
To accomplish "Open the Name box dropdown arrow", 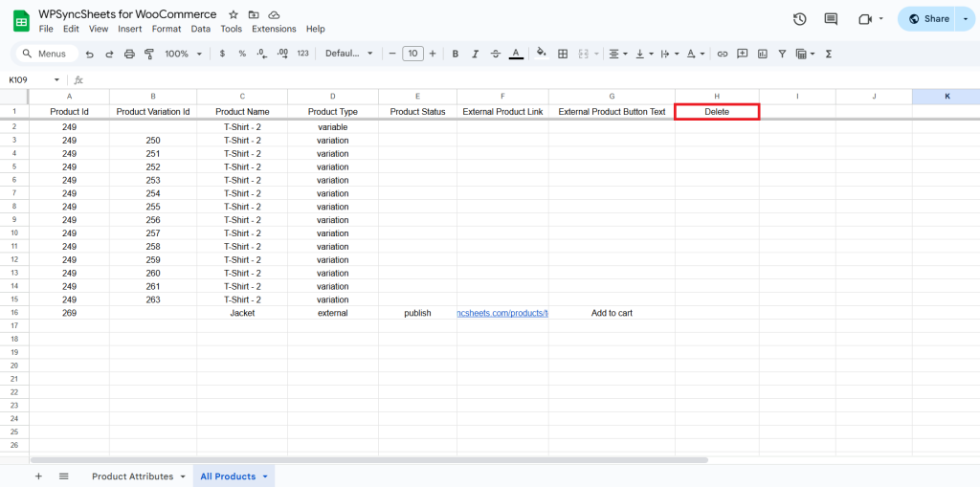I will [x=56, y=80].
